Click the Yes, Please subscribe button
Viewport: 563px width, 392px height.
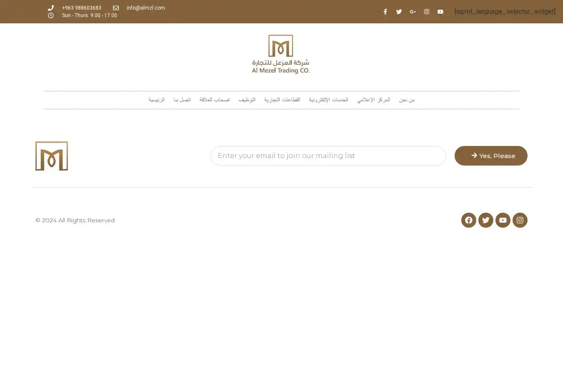491,156
